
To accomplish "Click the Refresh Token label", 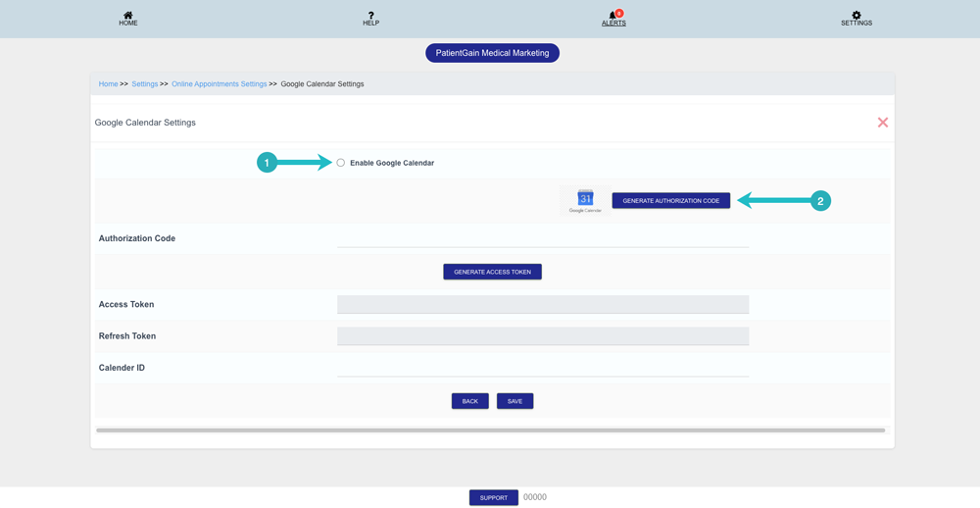I will pos(127,336).
